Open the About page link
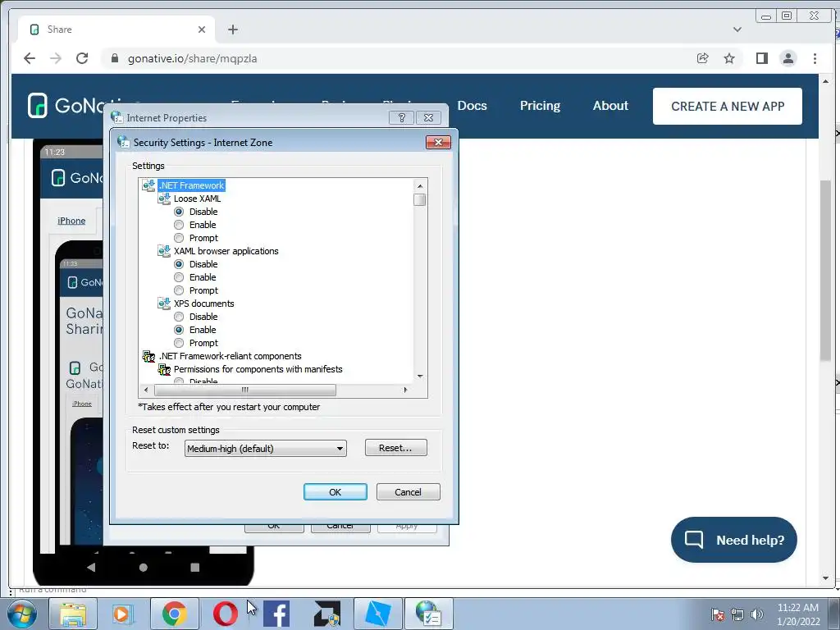The width and height of the screenshot is (840, 630). click(610, 106)
